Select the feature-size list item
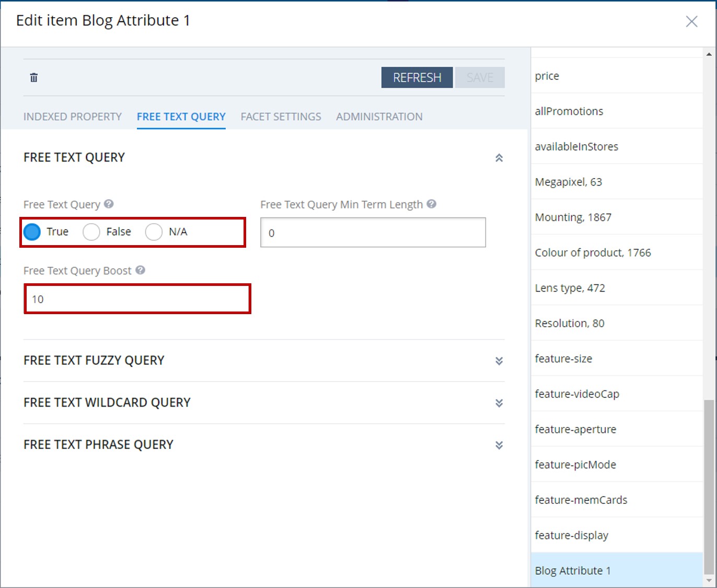Viewport: 717px width, 588px height. [x=617, y=359]
